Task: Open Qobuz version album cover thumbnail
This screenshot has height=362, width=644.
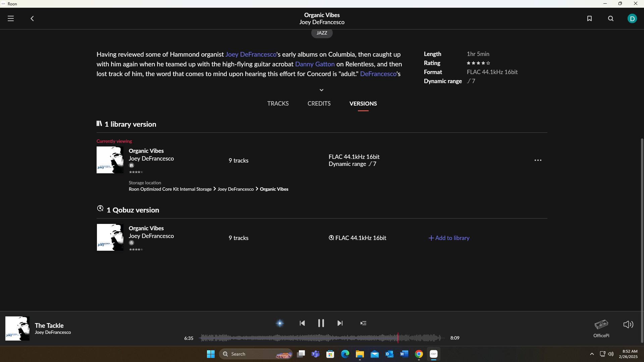Action: coord(110,237)
